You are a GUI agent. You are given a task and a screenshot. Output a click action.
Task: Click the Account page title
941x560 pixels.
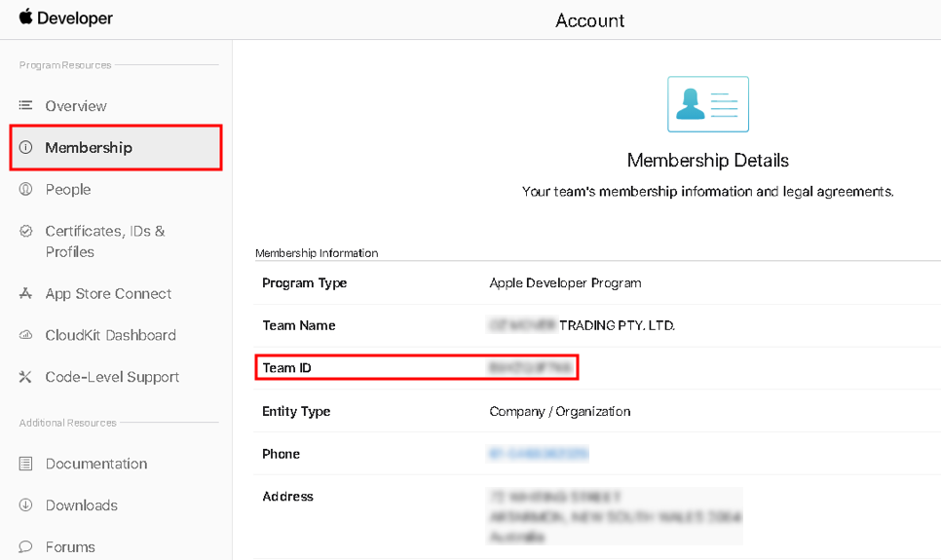(590, 20)
